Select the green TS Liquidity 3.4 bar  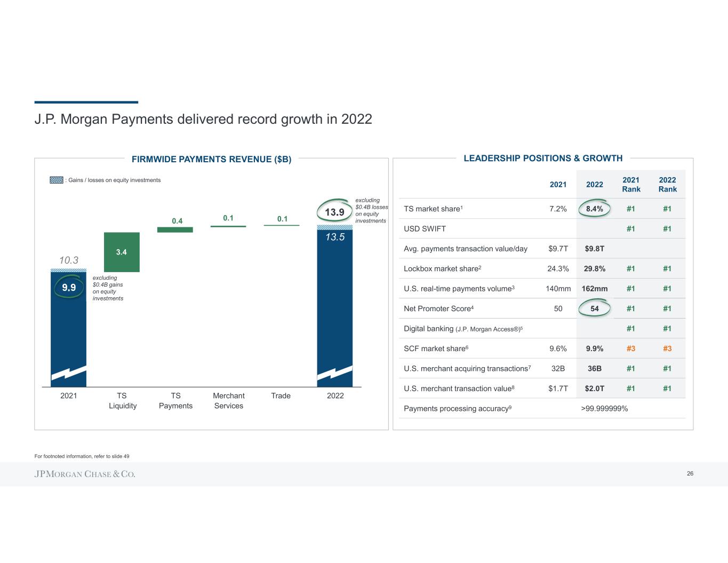pos(122,252)
